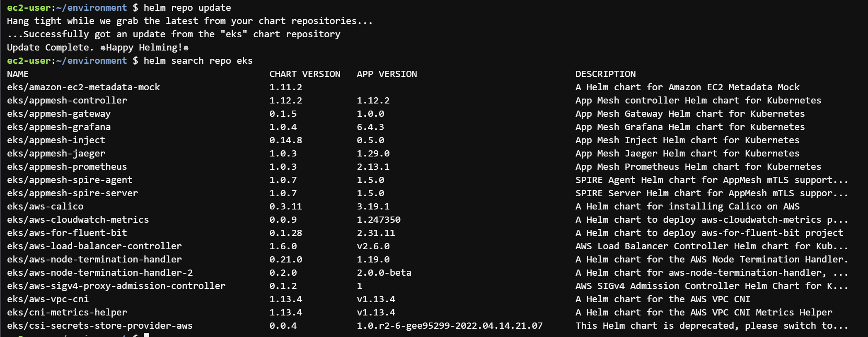Click chart version 0.1.5 of appmesh-gateway
This screenshot has width=868, height=337.
tap(283, 114)
